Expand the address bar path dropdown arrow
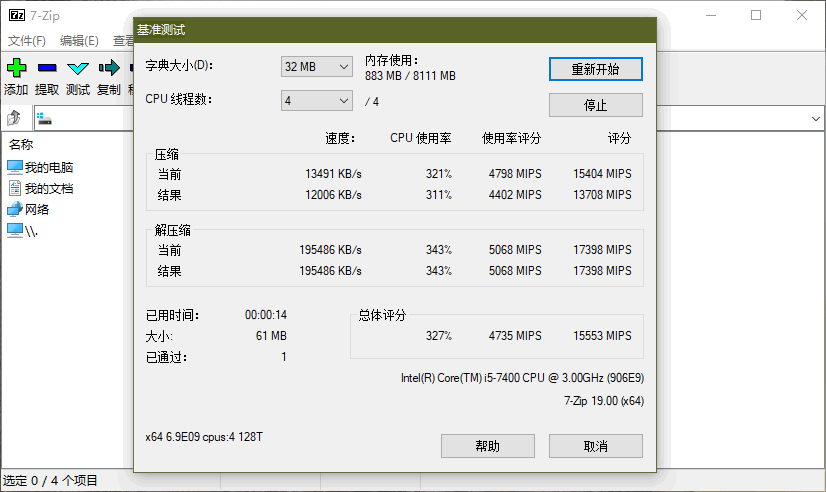This screenshot has height=492, width=826. coord(816,118)
